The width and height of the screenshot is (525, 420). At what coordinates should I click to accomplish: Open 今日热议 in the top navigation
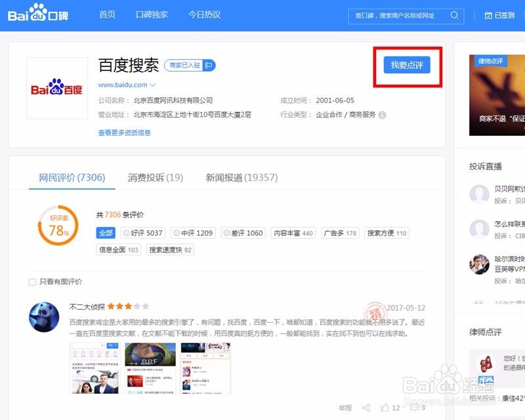tap(204, 14)
